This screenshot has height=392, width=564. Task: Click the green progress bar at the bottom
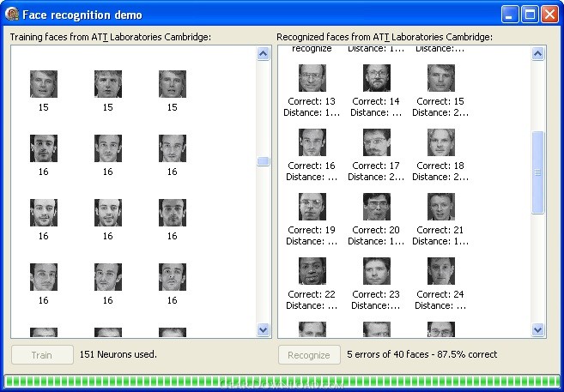282,382
